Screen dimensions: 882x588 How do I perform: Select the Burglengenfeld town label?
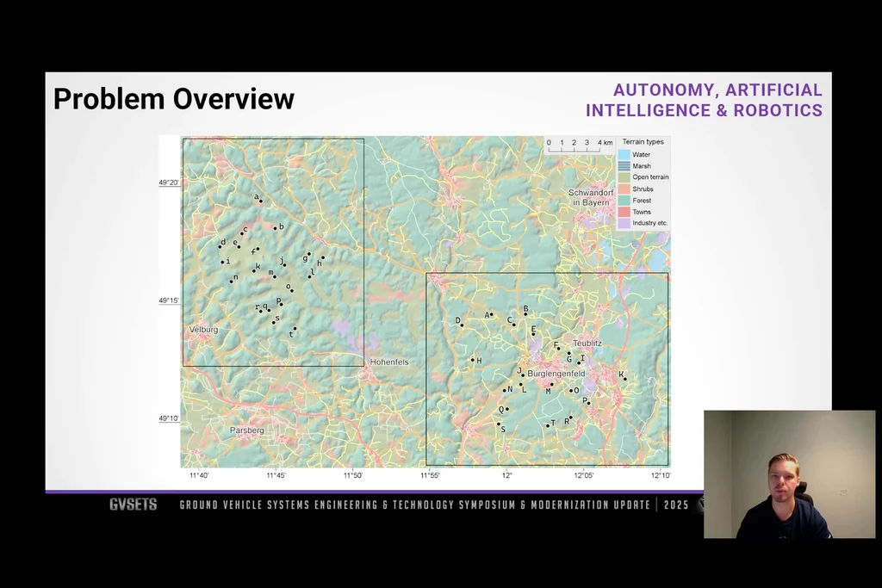pos(557,374)
